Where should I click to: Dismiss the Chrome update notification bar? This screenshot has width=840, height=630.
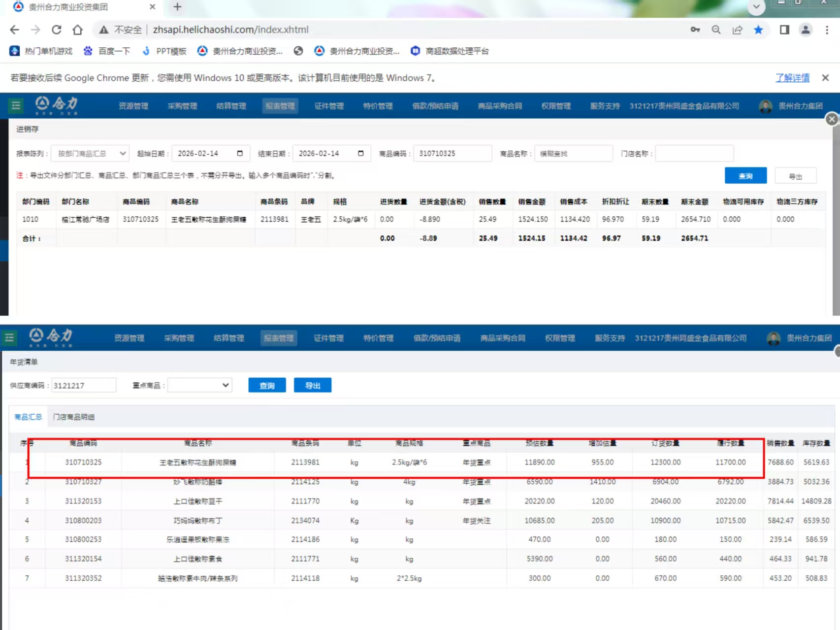click(825, 78)
